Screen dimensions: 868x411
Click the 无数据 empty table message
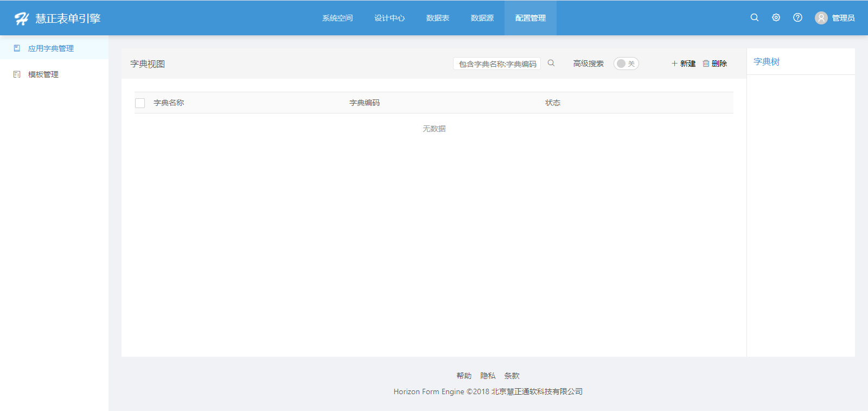[x=434, y=129]
